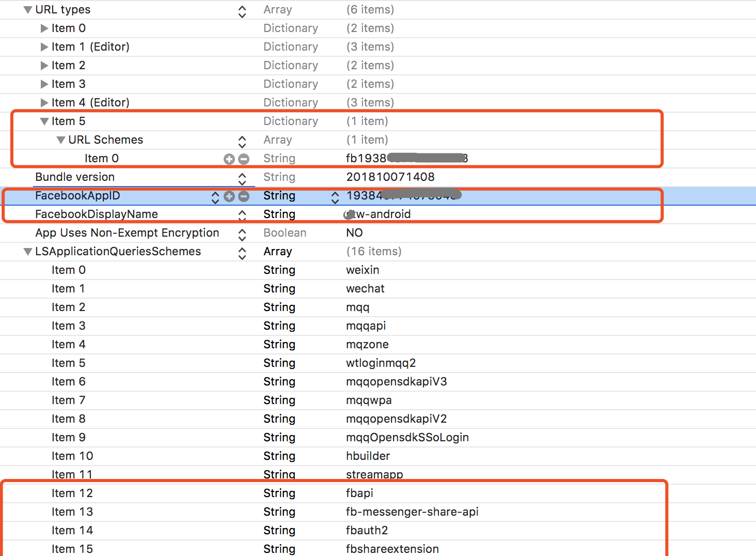756x556 pixels.
Task: Select the weixin query scheme value
Action: click(363, 270)
